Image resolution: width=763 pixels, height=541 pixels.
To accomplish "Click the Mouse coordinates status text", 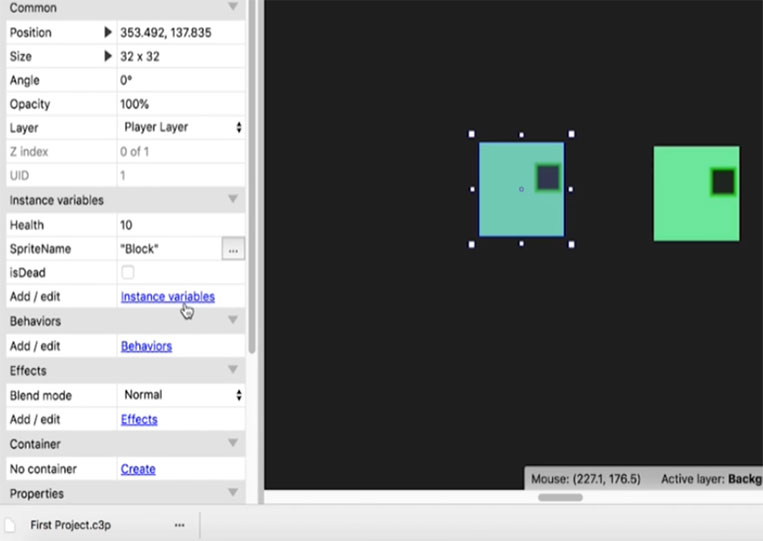I will pyautogui.click(x=585, y=479).
